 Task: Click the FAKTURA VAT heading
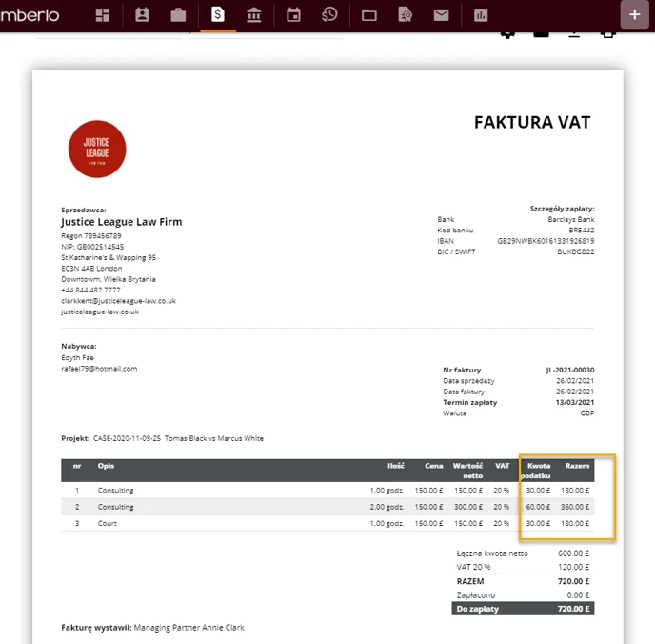[x=532, y=123]
